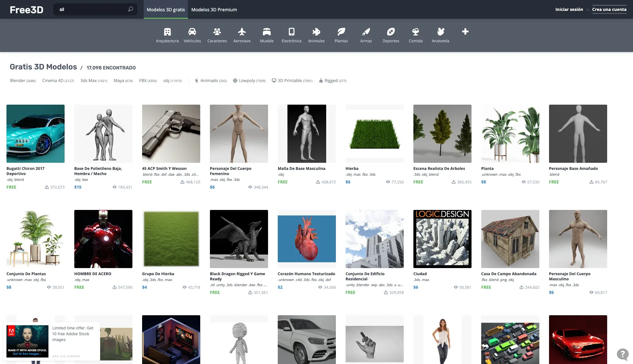Screen dimensions: 633x364
Task: Open the Armas category icon
Action: [366, 32]
